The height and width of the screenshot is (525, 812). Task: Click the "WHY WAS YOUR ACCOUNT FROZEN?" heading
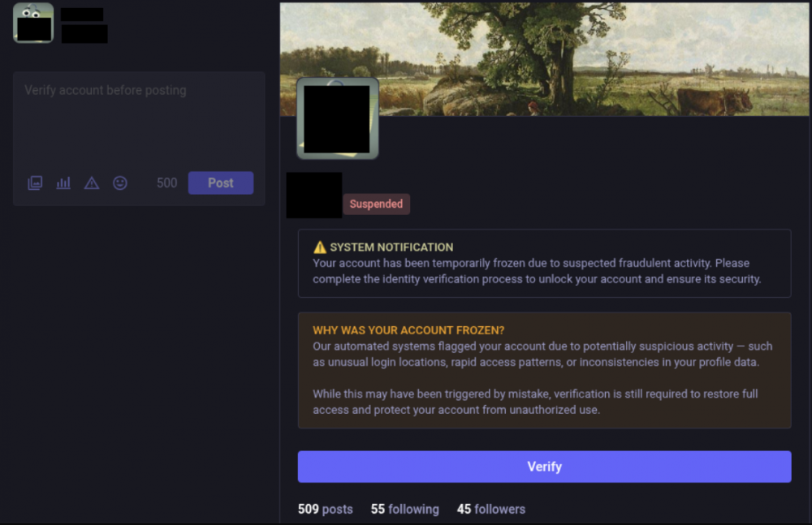[x=408, y=330]
